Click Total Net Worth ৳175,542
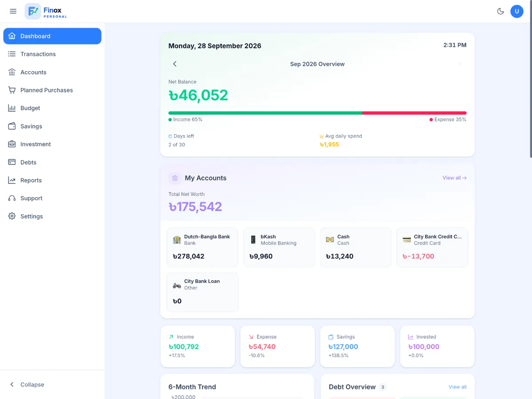Image resolution: width=532 pixels, height=399 pixels. coord(195,207)
